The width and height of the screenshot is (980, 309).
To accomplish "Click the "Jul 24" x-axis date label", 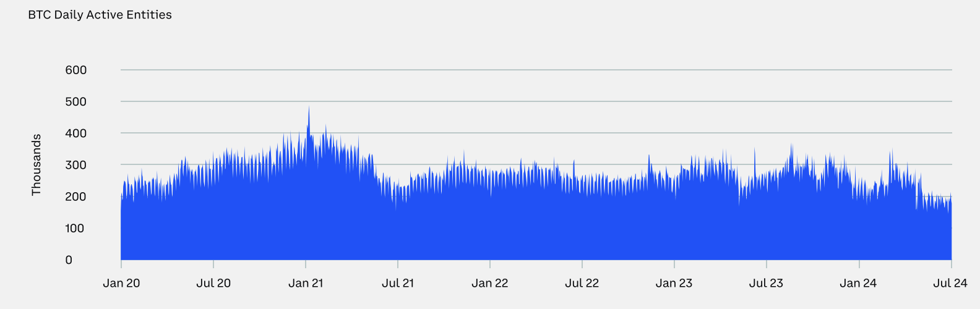I will pyautogui.click(x=950, y=283).
